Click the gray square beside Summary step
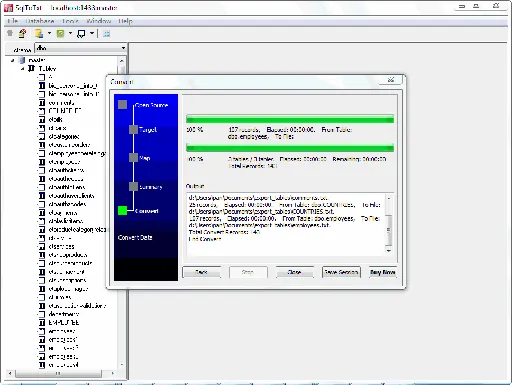 tap(133, 186)
